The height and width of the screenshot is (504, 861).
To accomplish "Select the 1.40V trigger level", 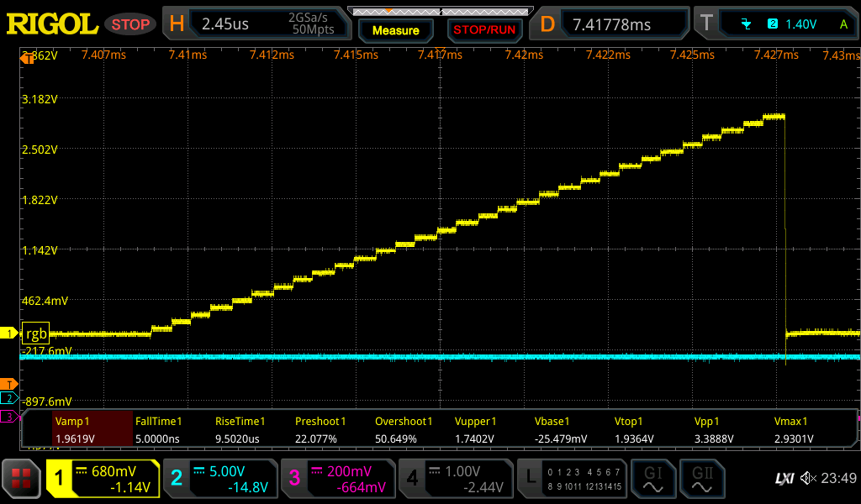I will (800, 24).
